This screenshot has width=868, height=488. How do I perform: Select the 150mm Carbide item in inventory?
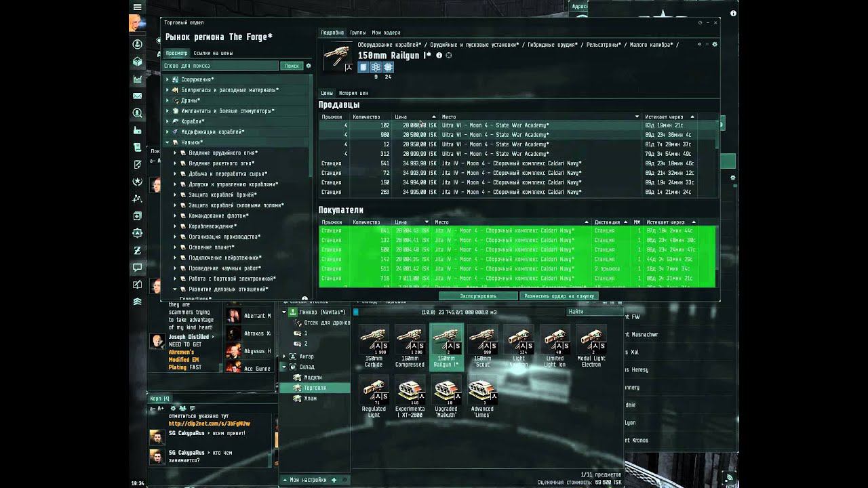coord(374,346)
